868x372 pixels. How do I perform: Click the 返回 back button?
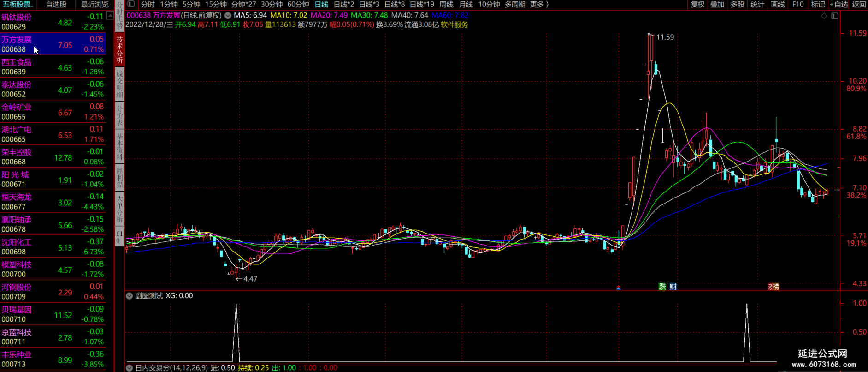click(859, 4)
